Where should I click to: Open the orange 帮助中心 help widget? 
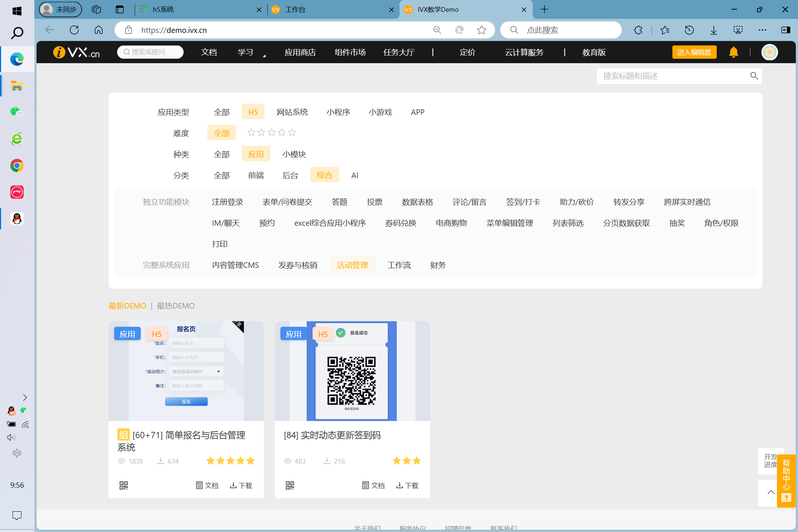tap(786, 480)
